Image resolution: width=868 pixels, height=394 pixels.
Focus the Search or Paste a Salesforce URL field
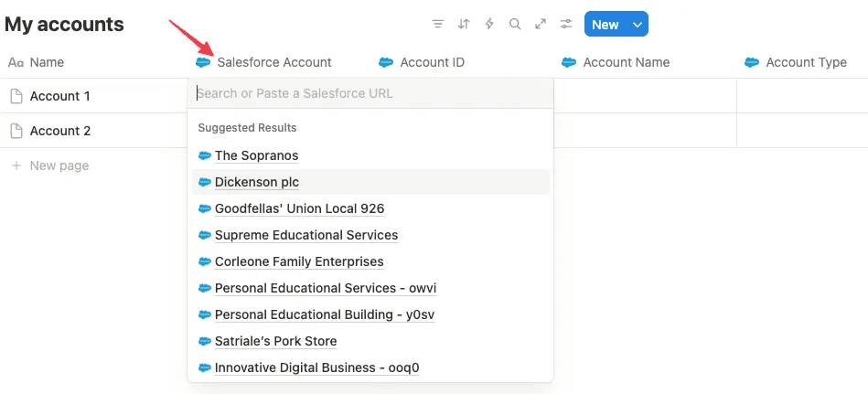[x=370, y=93]
